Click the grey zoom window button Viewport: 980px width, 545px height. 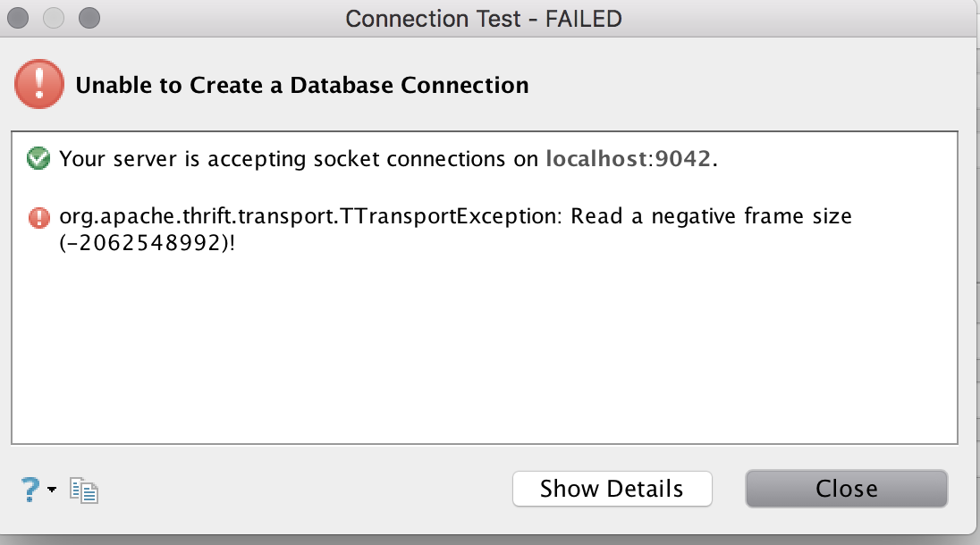click(x=88, y=18)
